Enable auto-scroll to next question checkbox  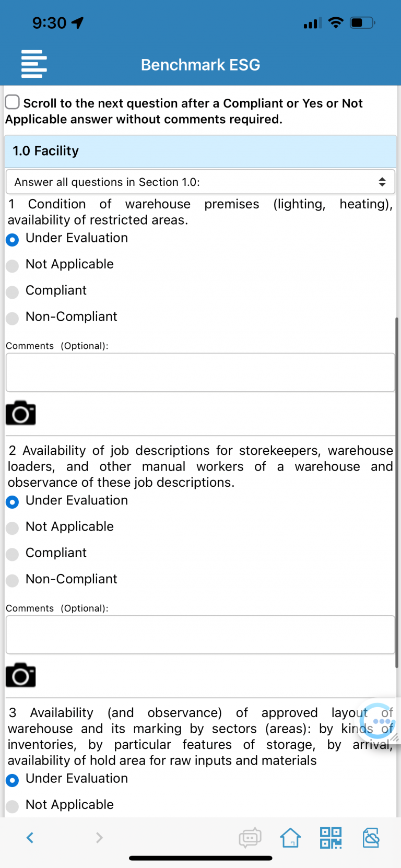click(13, 102)
